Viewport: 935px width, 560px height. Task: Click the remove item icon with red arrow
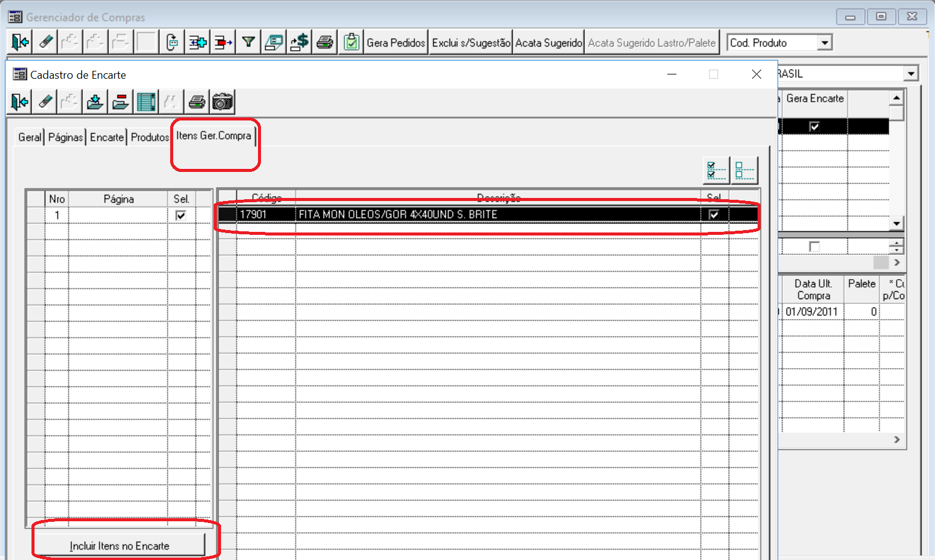click(223, 42)
